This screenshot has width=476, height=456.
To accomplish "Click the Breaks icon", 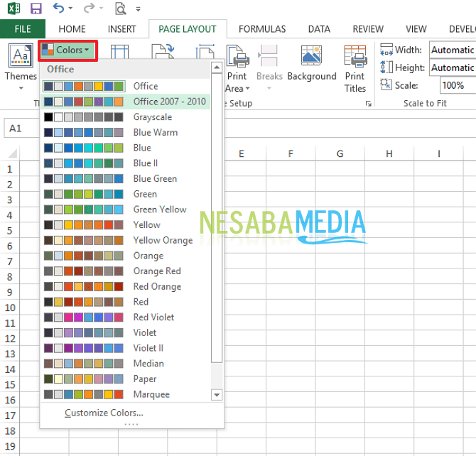I will click(269, 55).
